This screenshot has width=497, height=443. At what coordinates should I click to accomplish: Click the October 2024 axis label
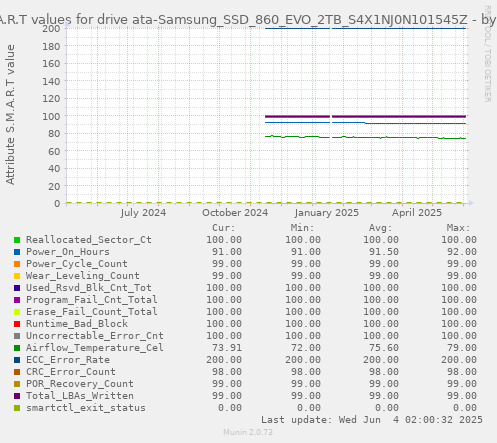(x=235, y=213)
